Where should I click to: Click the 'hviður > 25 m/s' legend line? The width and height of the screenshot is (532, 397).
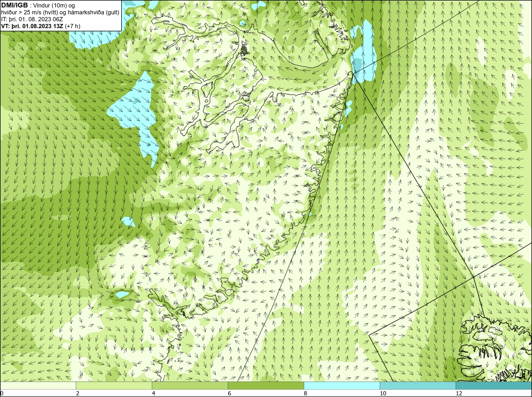(x=60, y=12)
